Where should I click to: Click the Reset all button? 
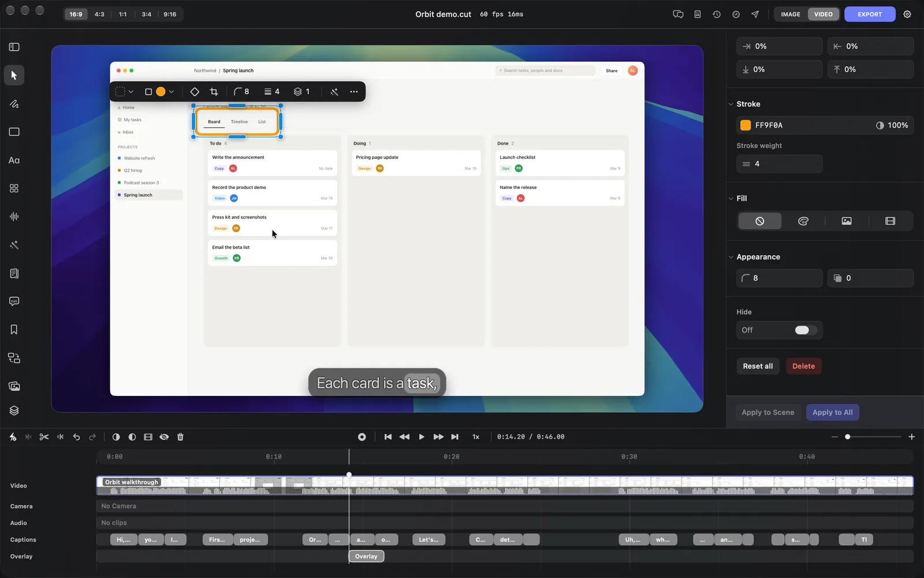point(758,366)
